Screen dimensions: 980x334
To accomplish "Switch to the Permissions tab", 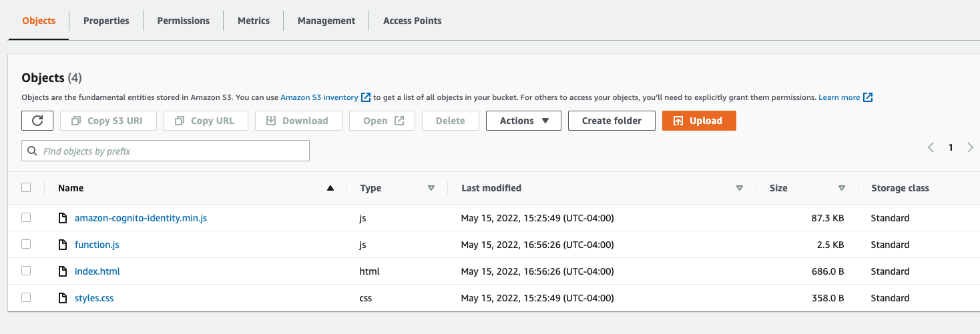I will click(183, 21).
